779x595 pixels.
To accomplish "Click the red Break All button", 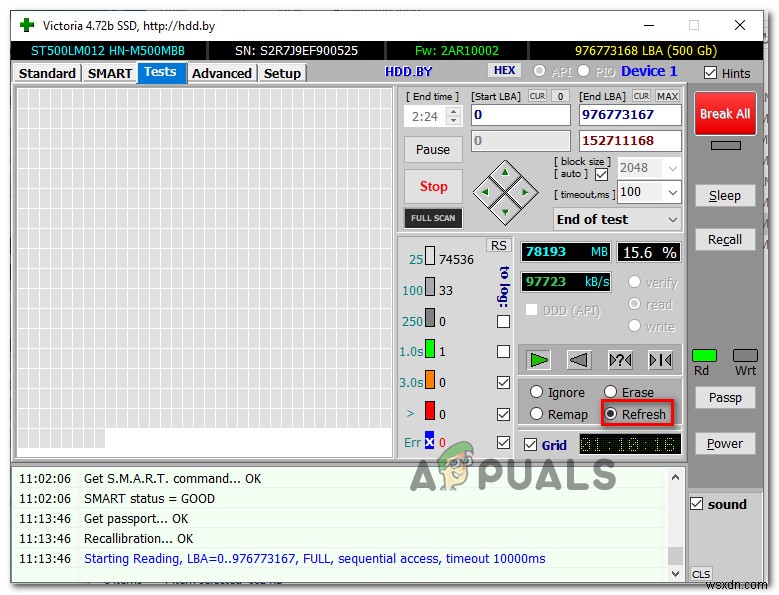I will pos(725,114).
